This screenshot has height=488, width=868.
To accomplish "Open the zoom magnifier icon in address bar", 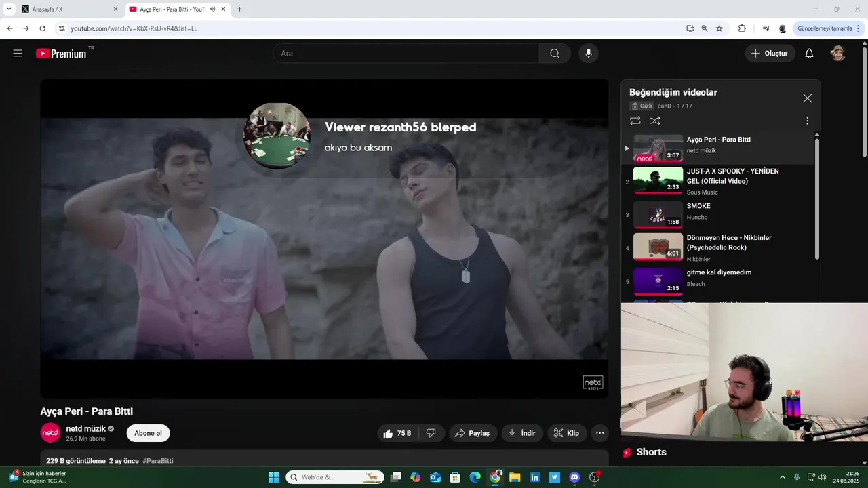I will [x=705, y=28].
